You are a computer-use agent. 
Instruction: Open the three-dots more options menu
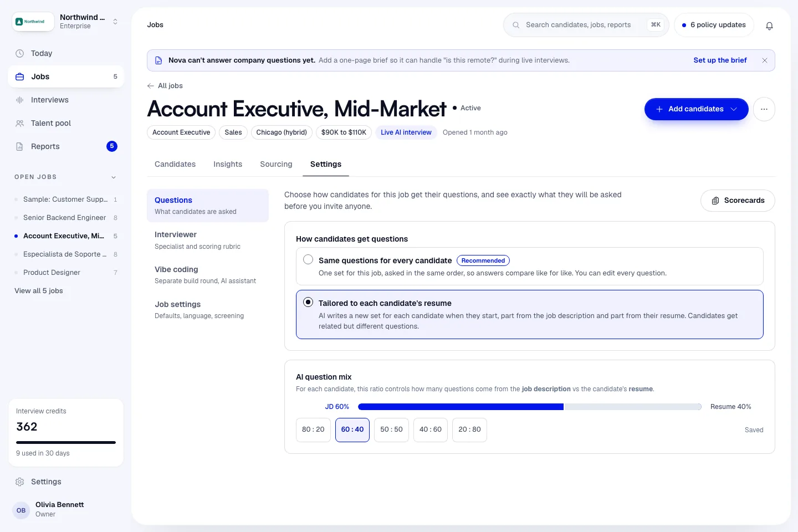click(x=764, y=109)
